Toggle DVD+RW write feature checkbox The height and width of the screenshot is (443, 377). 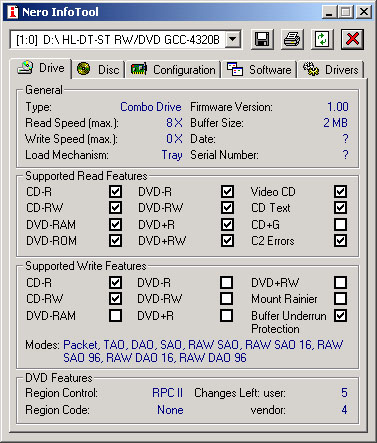[340, 282]
